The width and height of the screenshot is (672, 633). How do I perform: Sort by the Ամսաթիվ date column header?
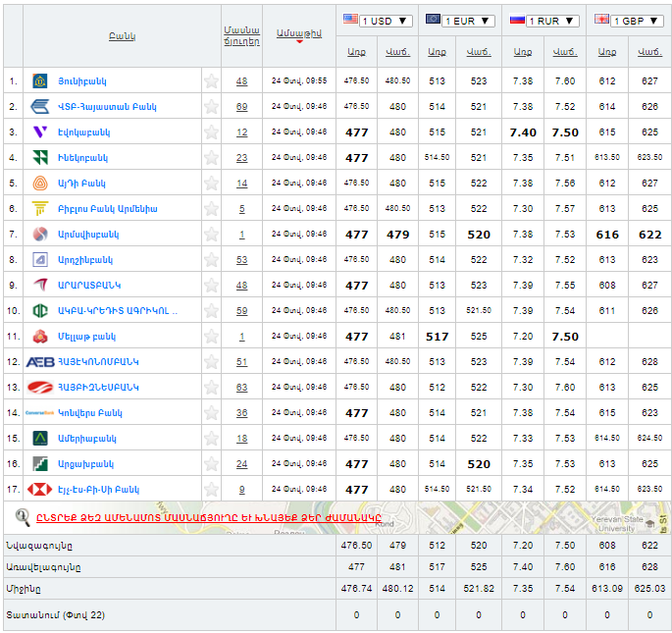pos(298,33)
